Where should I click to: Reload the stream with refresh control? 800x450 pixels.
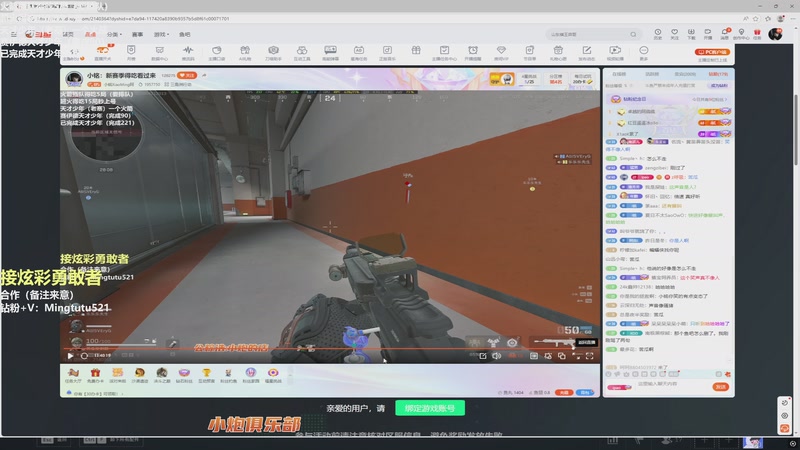tap(84, 356)
